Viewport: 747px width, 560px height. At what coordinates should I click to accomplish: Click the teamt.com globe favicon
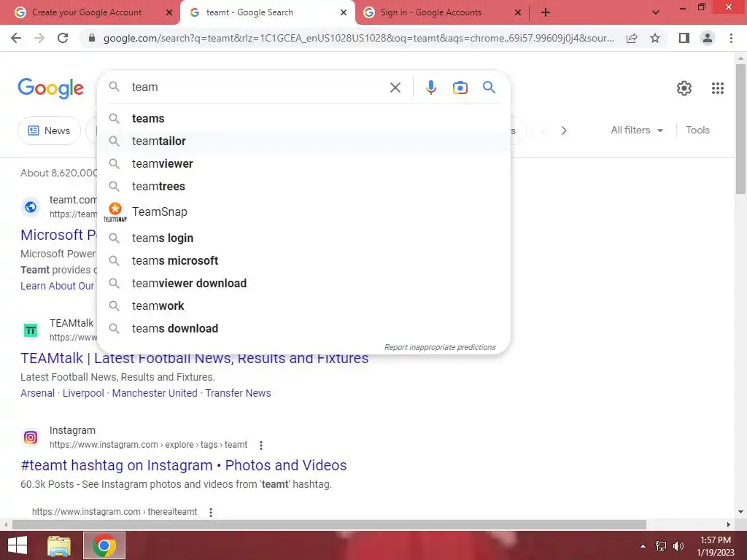click(31, 206)
